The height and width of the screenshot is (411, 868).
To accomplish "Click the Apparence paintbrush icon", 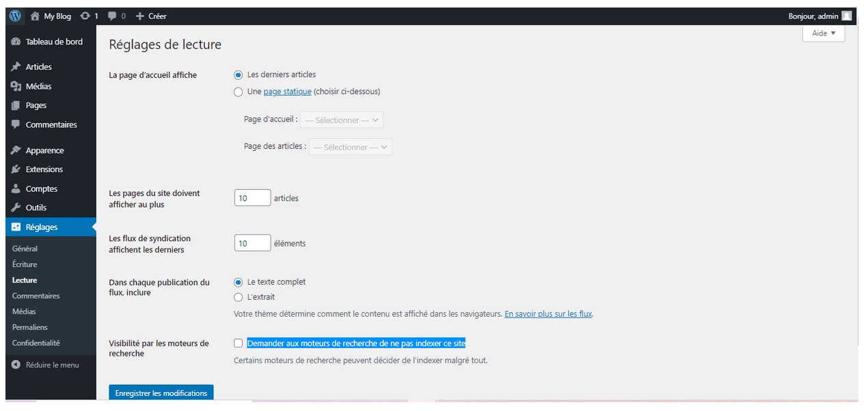I will coord(16,150).
